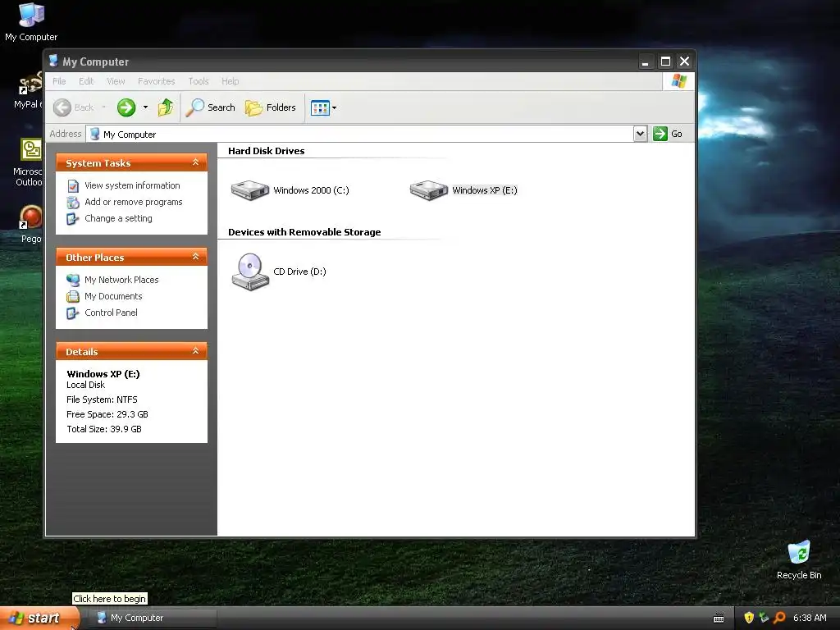
Task: Click the Start button
Action: (39, 619)
